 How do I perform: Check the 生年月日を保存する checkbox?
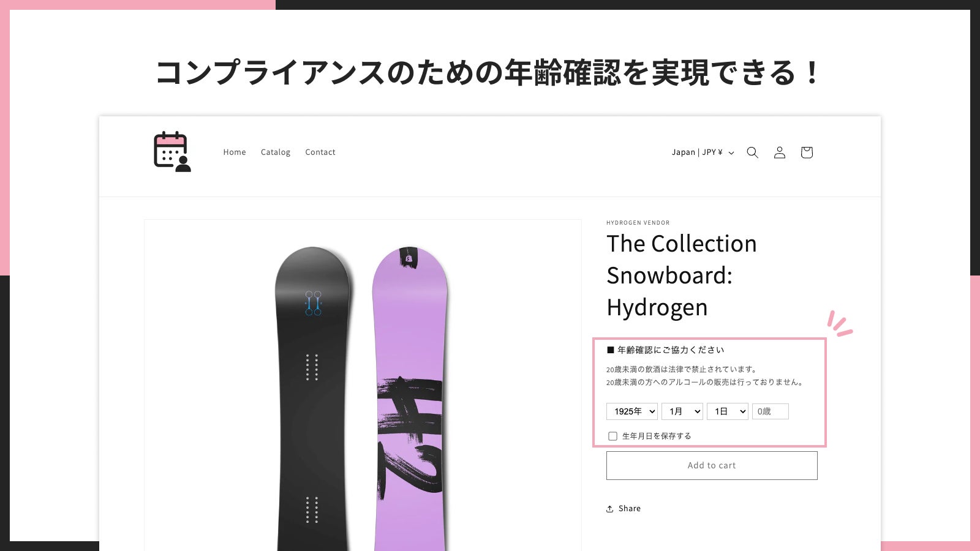click(x=612, y=436)
